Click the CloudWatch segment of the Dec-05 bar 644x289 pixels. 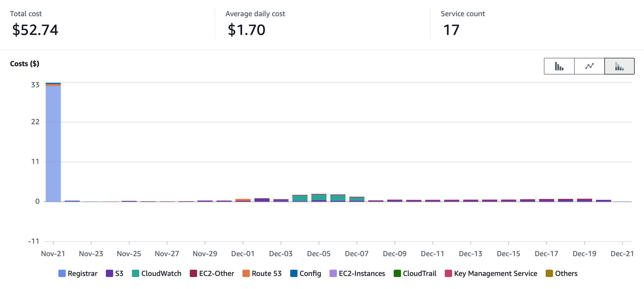[319, 197]
